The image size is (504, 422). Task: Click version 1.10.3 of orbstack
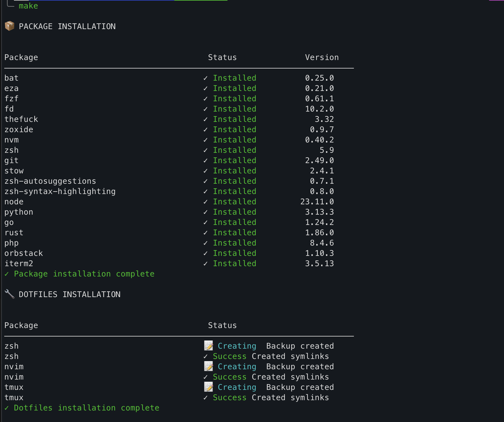pyautogui.click(x=320, y=253)
